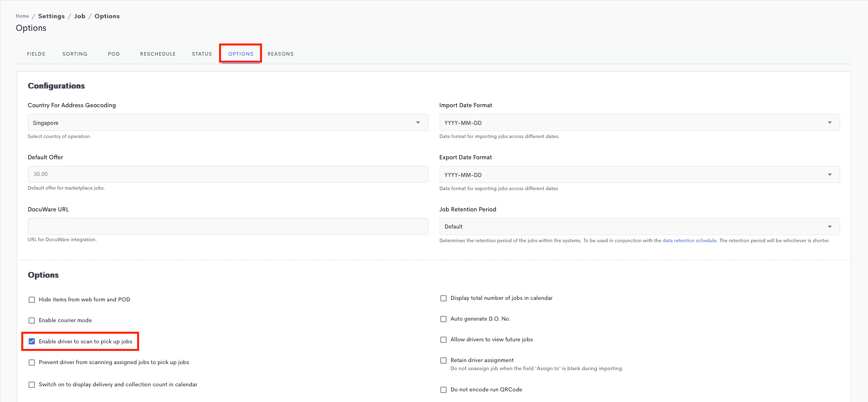Check Display total number of jobs in calendar
This screenshot has width=868, height=402.
tap(444, 298)
